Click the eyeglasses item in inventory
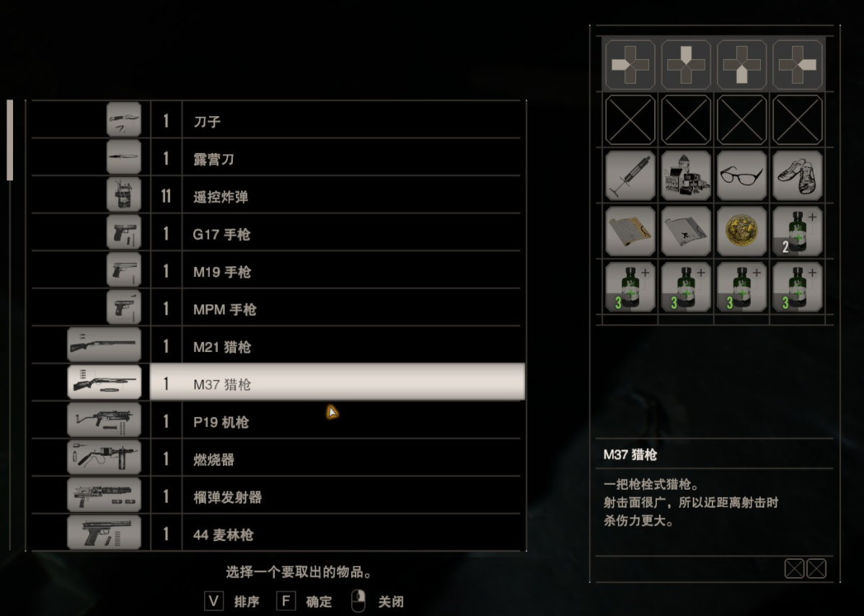864x616 pixels. coord(741,176)
